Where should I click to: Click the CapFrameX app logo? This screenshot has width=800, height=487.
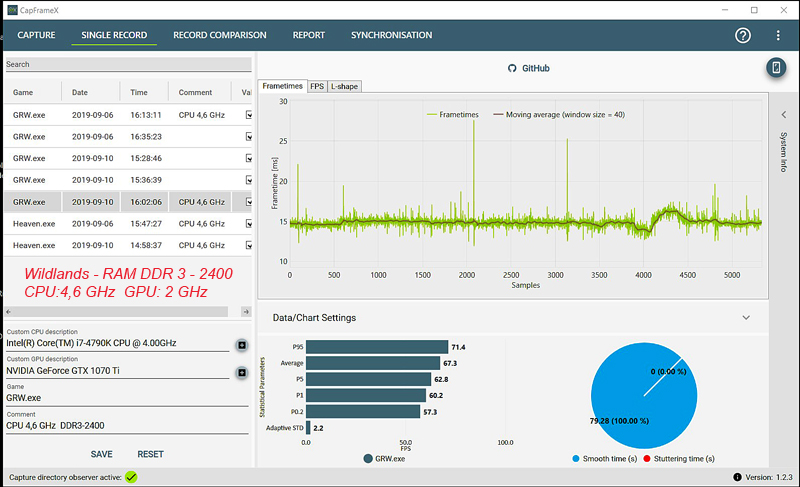tap(12, 10)
